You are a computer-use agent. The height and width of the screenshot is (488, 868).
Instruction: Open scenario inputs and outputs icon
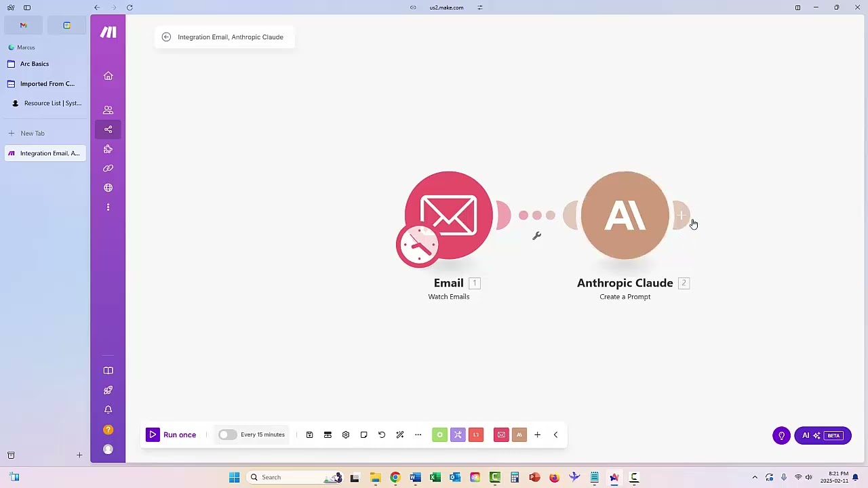328,435
